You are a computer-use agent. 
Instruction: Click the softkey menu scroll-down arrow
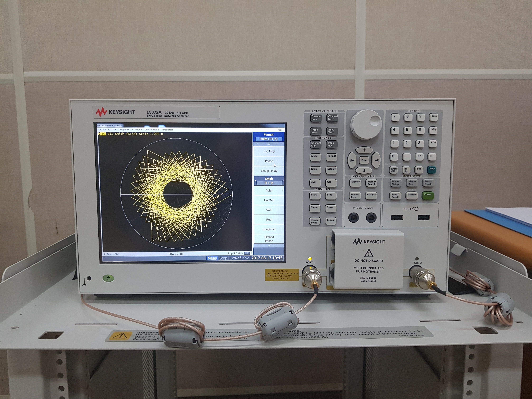coord(269,246)
